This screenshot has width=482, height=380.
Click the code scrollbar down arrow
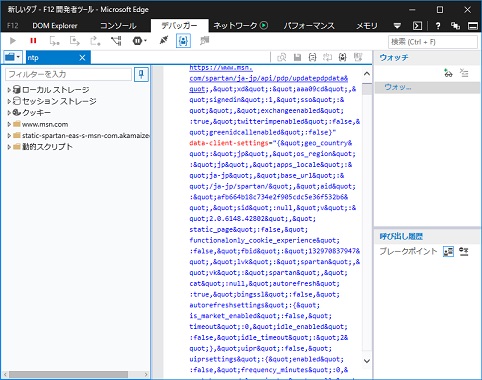point(367,361)
